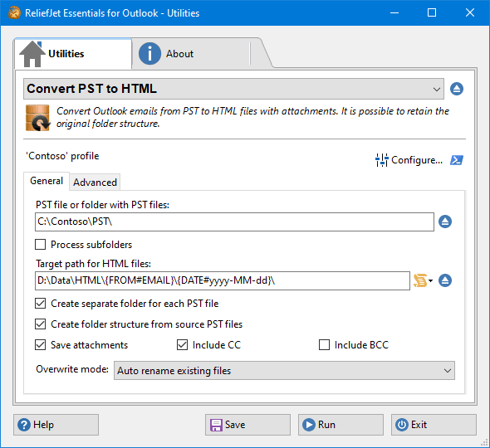Uncheck Create separate folder for each PST file
This screenshot has width=490, height=448.
click(41, 304)
